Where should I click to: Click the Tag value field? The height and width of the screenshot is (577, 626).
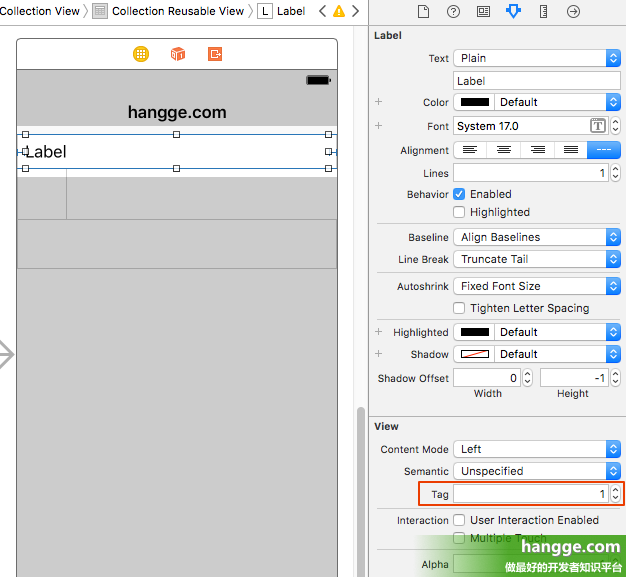[531, 494]
